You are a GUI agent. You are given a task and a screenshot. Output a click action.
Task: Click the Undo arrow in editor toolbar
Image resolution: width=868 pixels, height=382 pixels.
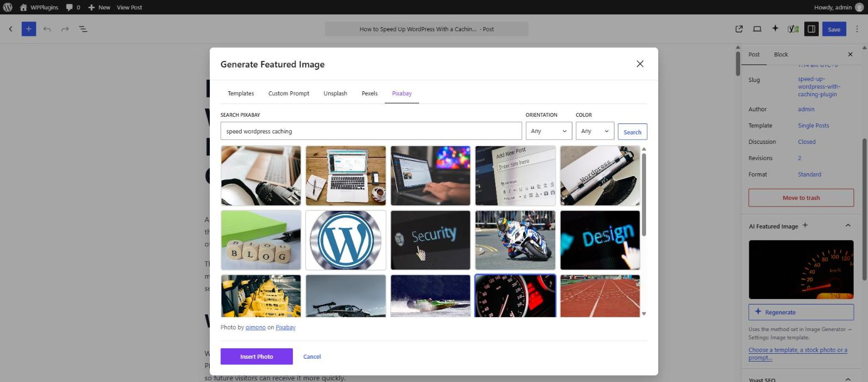[47, 29]
